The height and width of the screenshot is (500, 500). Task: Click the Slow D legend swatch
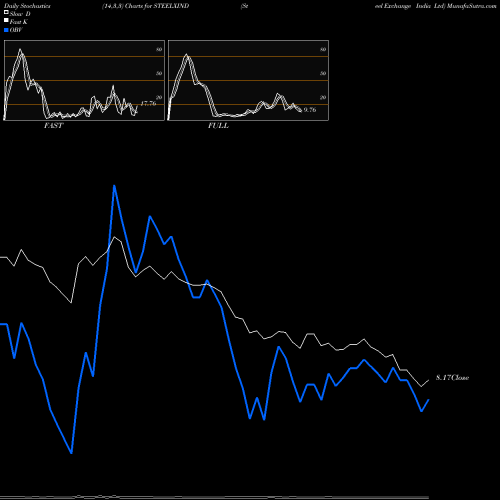[6, 12]
